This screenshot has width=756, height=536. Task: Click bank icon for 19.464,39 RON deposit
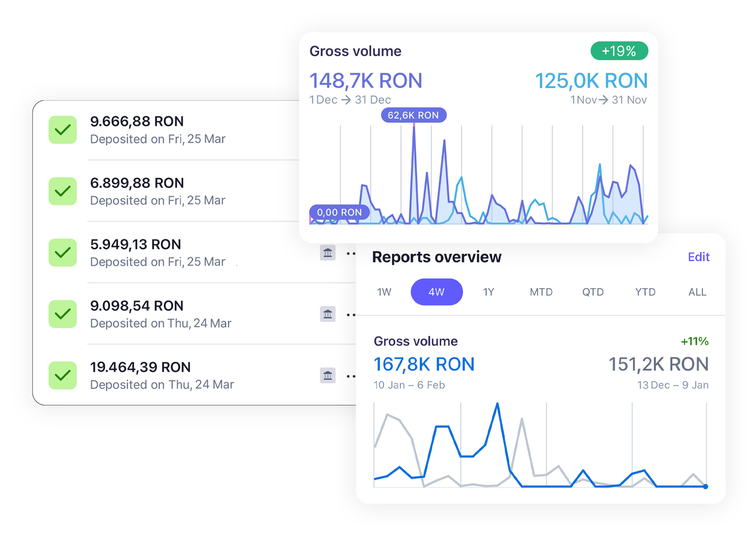click(327, 376)
